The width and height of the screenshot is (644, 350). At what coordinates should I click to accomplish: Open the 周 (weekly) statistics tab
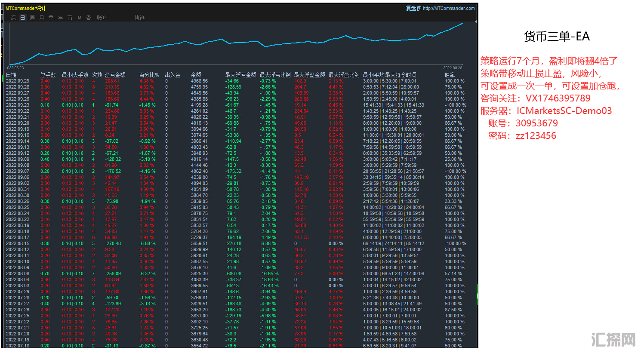(x=32, y=18)
